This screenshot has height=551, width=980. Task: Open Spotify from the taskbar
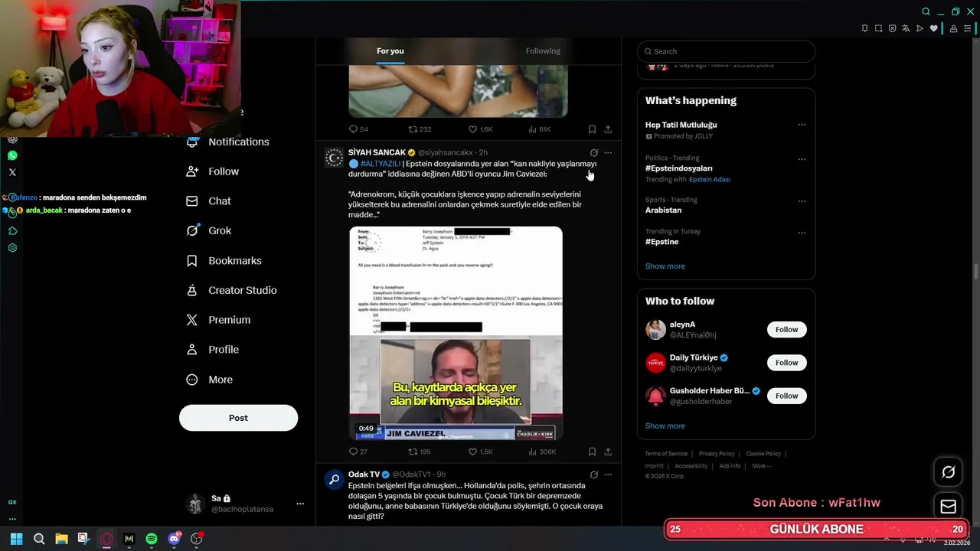coord(152,539)
